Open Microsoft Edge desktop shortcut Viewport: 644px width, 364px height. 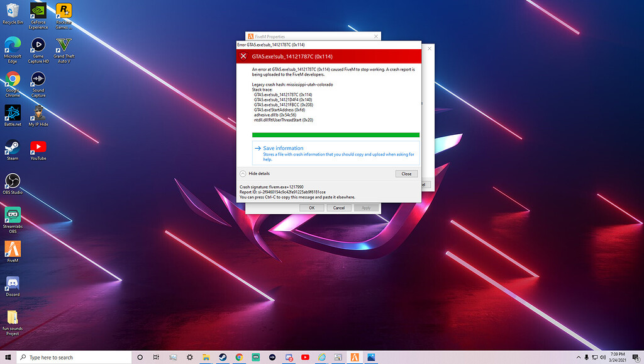pyautogui.click(x=13, y=50)
